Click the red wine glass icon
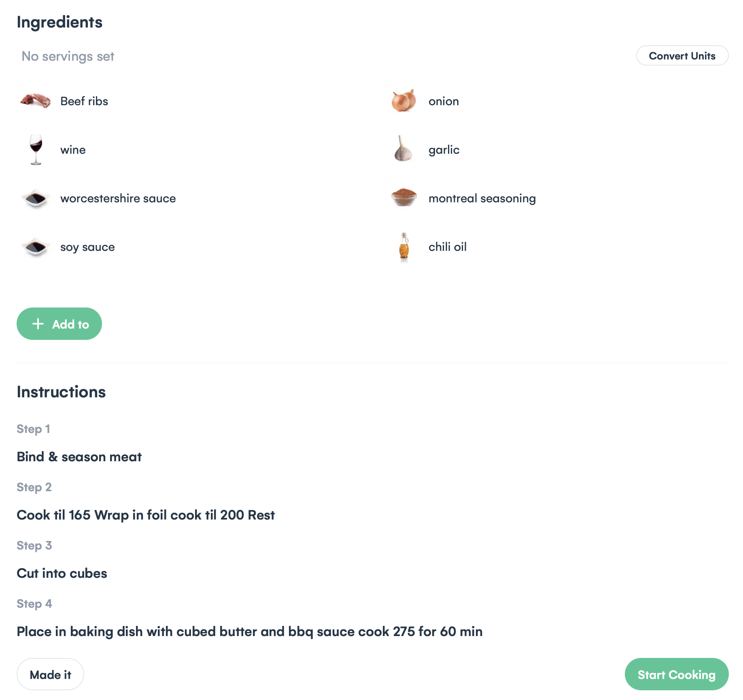The image size is (743, 700). pos(36,149)
